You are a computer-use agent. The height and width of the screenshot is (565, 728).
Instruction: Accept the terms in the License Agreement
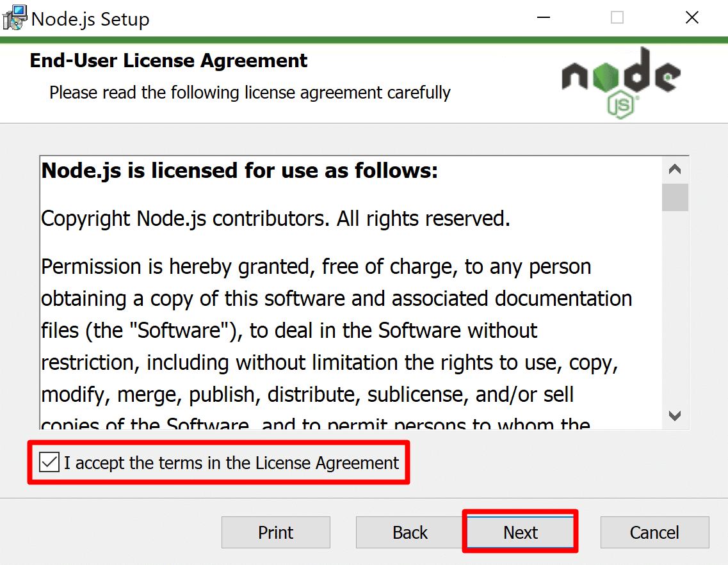49,462
